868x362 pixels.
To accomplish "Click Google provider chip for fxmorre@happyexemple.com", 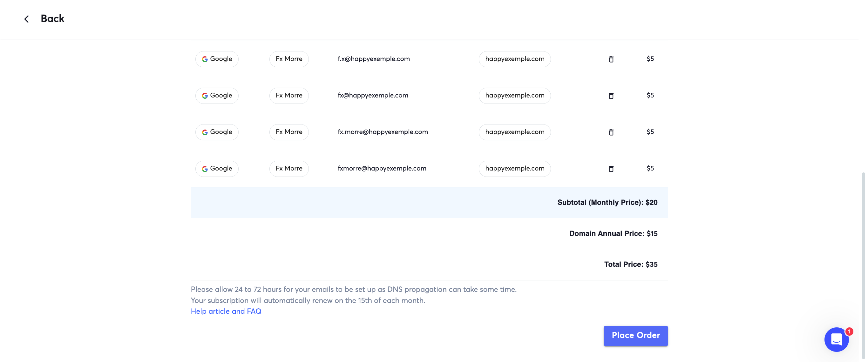I will coord(217,168).
